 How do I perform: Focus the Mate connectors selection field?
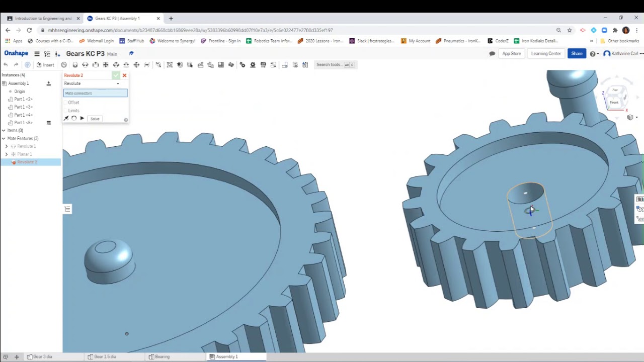click(x=95, y=94)
